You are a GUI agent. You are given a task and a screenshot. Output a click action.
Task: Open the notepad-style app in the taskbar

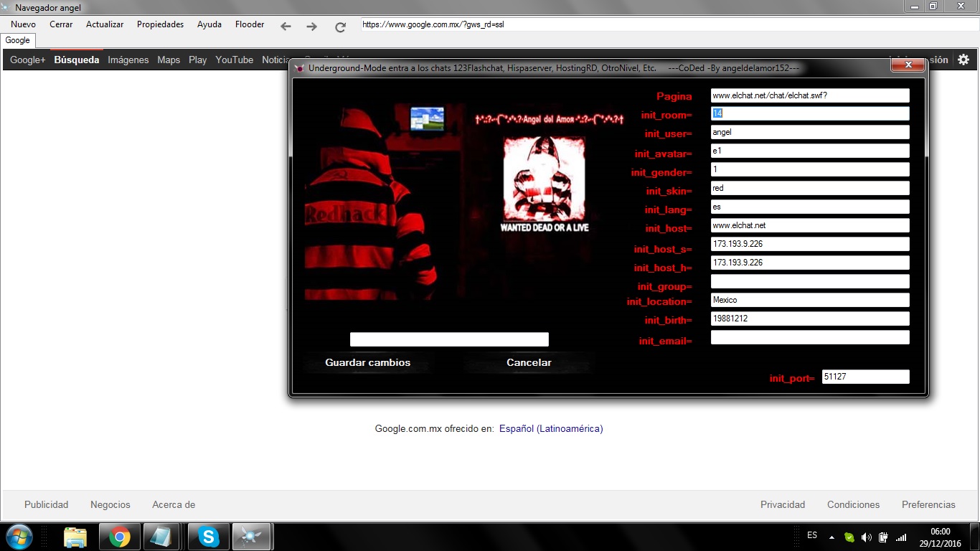[161, 537]
